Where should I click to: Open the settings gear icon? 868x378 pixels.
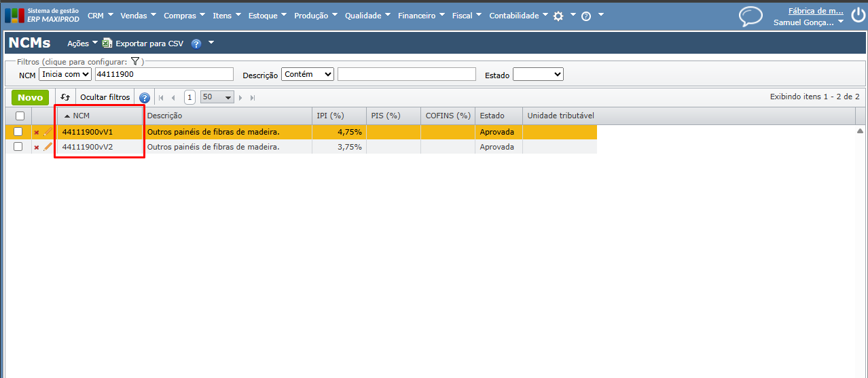tap(558, 16)
